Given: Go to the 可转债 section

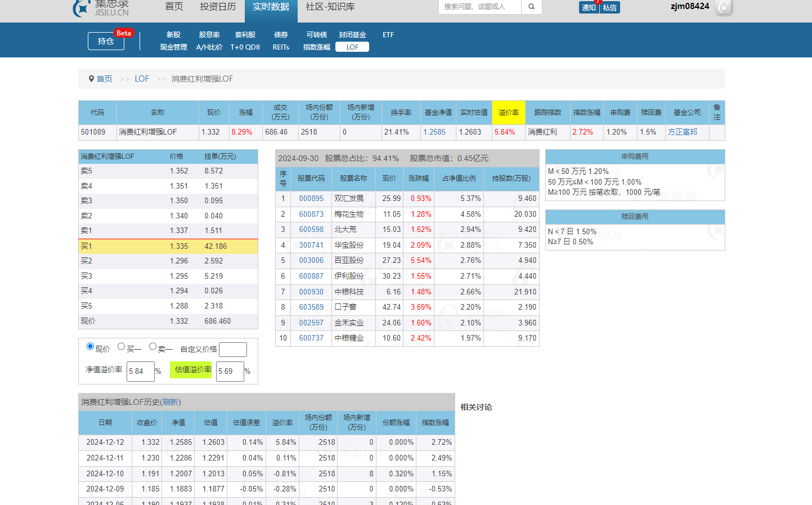Looking at the screenshot, I should click(x=316, y=35).
